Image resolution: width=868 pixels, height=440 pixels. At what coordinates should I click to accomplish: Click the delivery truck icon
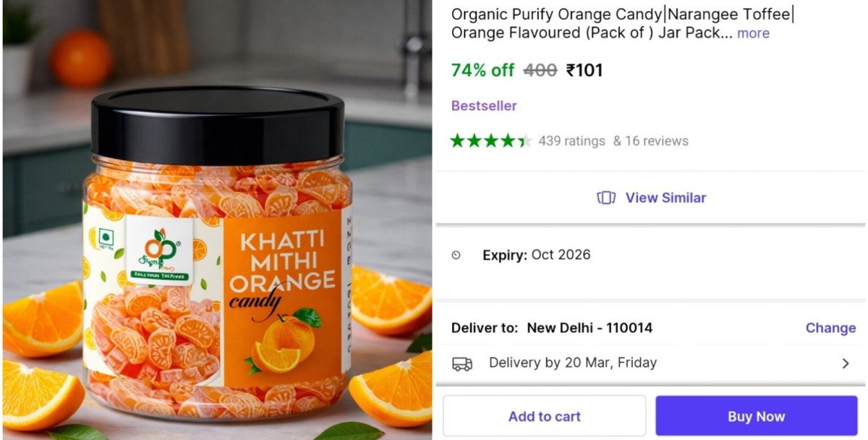pyautogui.click(x=463, y=363)
